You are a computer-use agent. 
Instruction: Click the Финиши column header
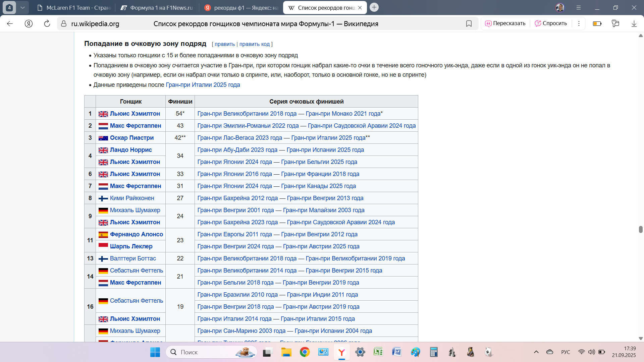click(x=180, y=102)
